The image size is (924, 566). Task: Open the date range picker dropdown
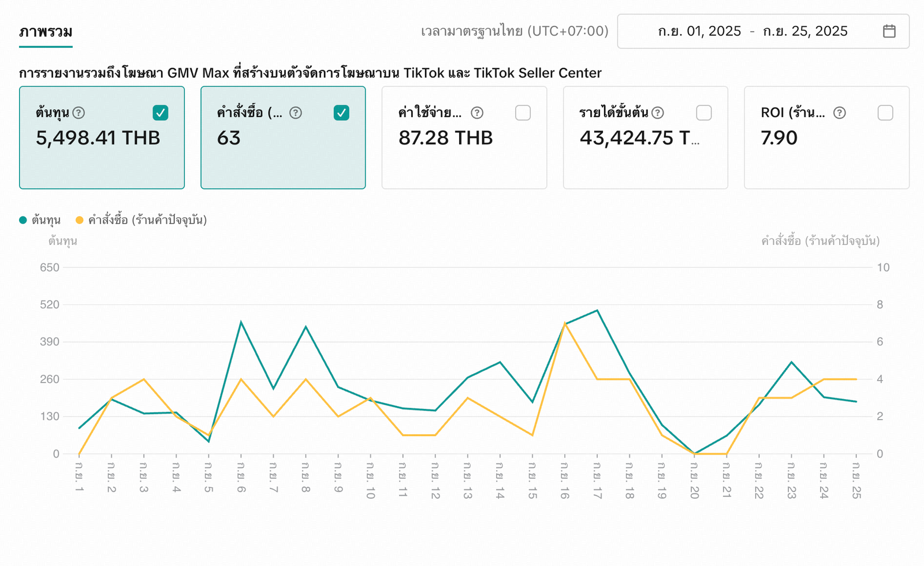tap(762, 31)
